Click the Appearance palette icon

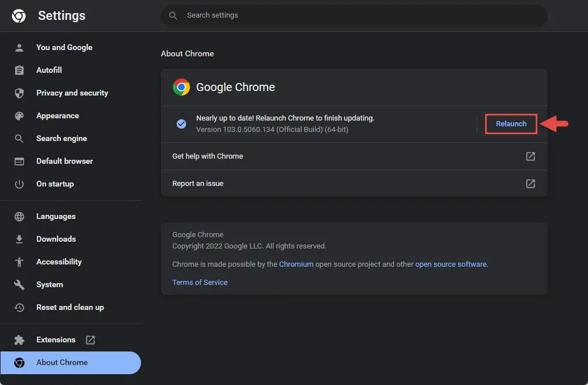(x=19, y=116)
